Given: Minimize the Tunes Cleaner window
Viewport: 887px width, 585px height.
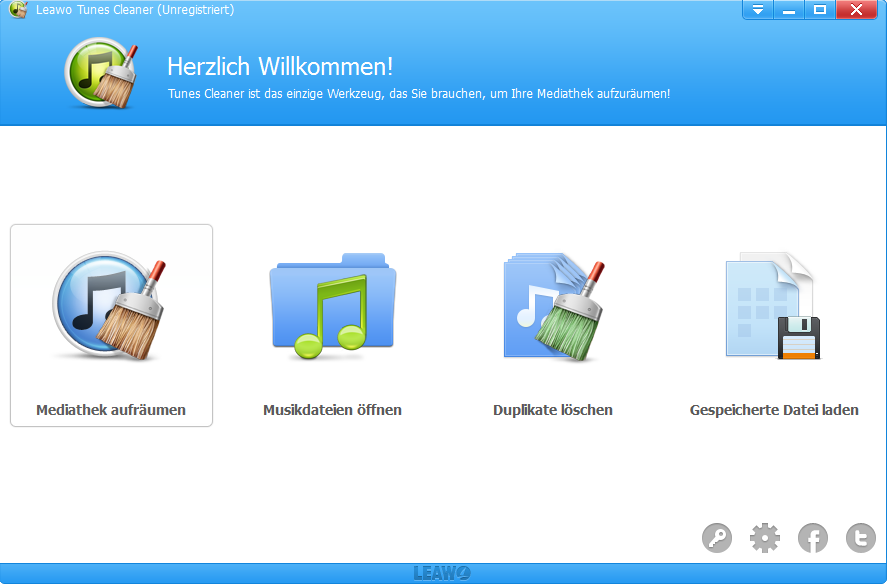Looking at the screenshot, I should (x=789, y=10).
